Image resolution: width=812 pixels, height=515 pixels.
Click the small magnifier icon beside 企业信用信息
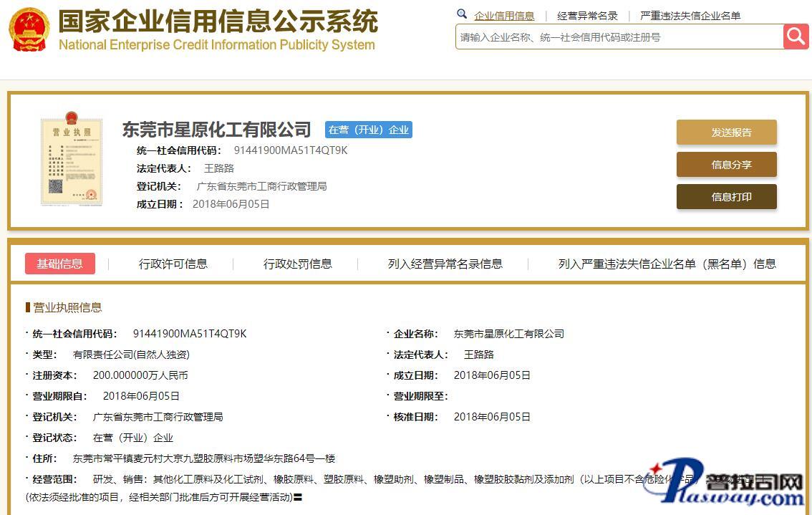[x=462, y=14]
